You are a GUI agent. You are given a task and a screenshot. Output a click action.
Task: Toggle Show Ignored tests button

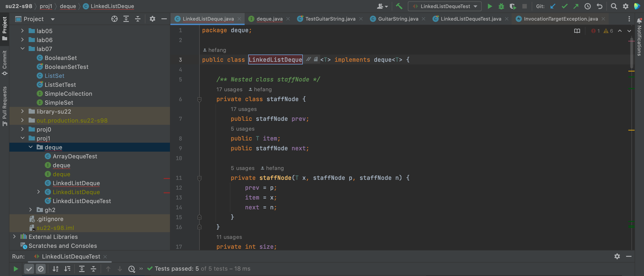40,269
